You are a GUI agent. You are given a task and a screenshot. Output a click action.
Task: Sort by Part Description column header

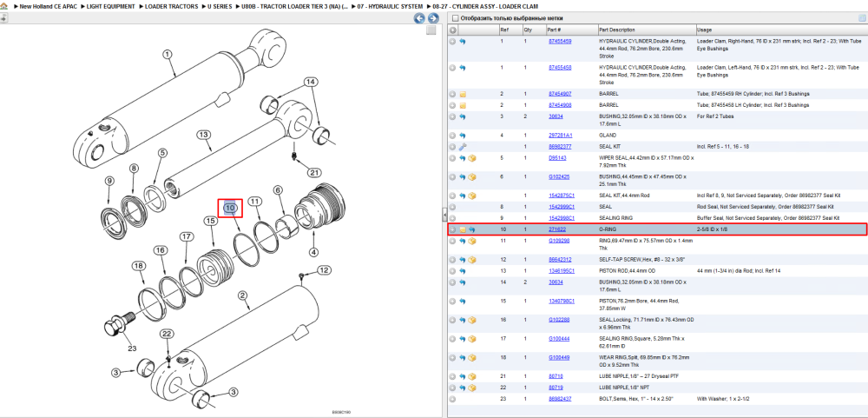pyautogui.click(x=647, y=30)
